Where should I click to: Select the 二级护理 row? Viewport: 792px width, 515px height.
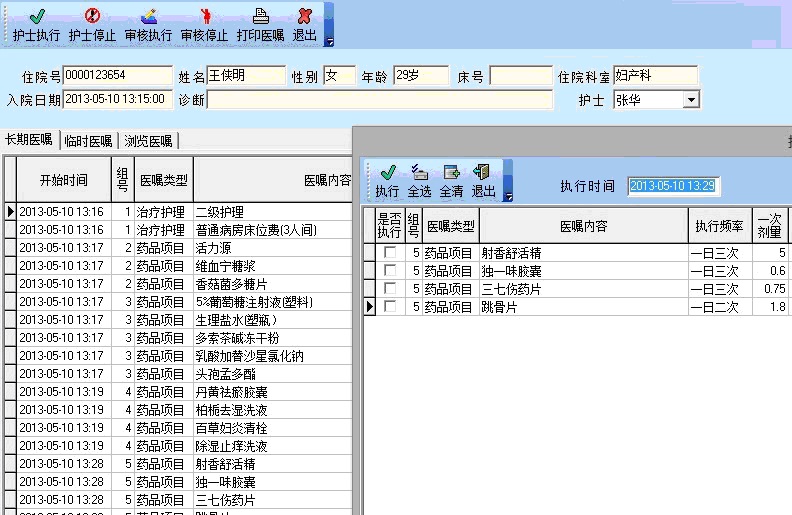click(x=178, y=212)
